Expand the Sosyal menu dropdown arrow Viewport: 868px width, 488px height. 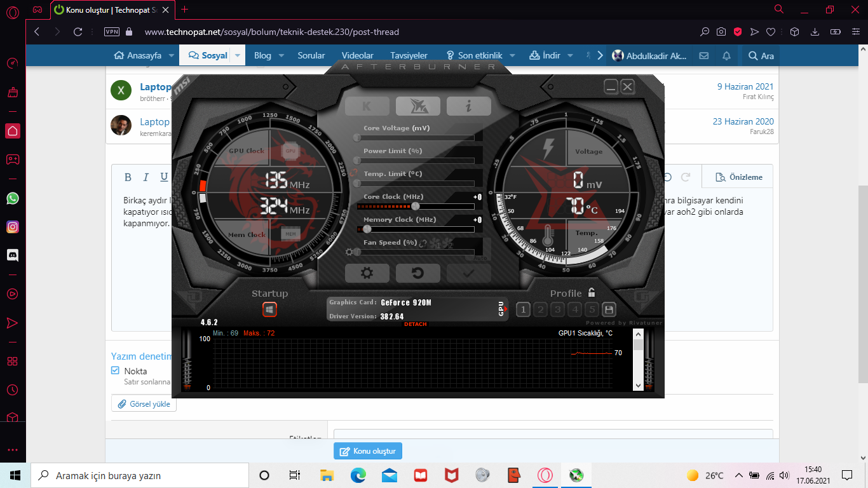[238, 55]
